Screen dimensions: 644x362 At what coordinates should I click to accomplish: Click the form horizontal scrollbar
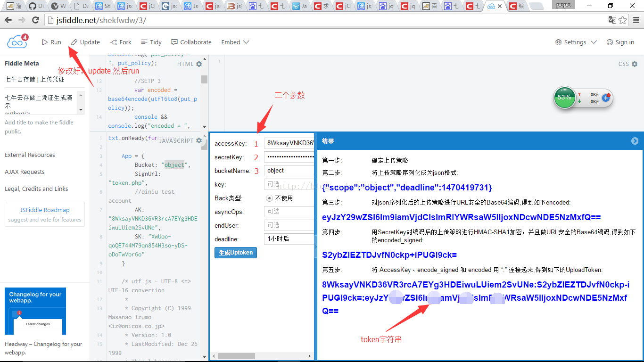coord(236,356)
